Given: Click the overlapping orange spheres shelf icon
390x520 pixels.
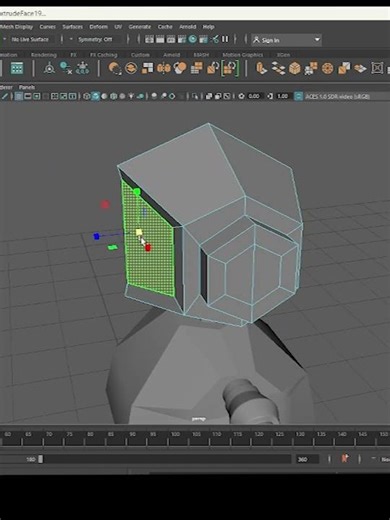Looking at the screenshot, I should [x=180, y=68].
